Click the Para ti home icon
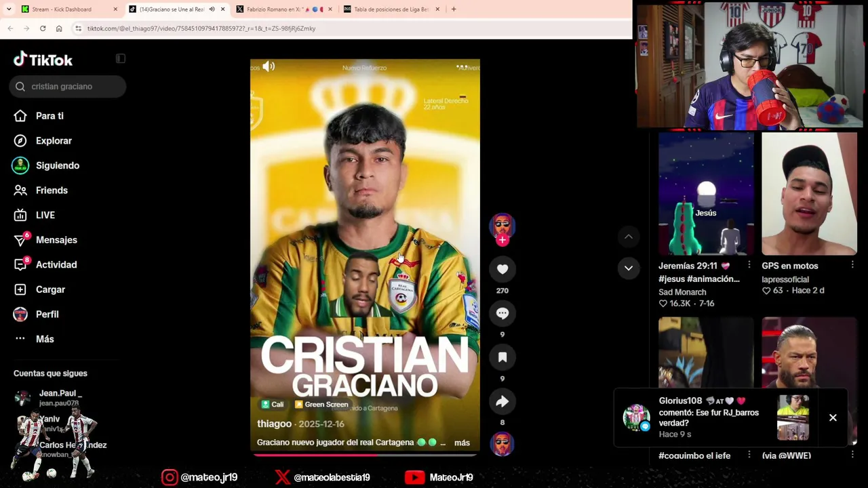 click(20, 116)
